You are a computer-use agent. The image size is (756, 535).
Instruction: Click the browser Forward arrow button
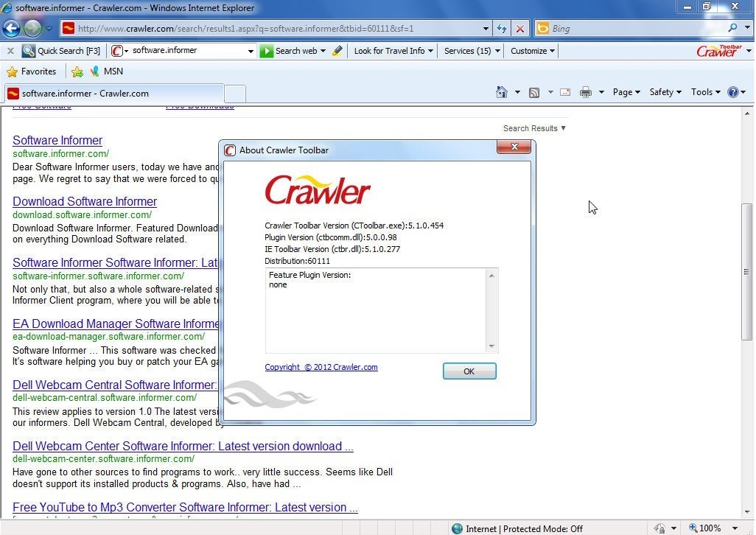[x=32, y=29]
